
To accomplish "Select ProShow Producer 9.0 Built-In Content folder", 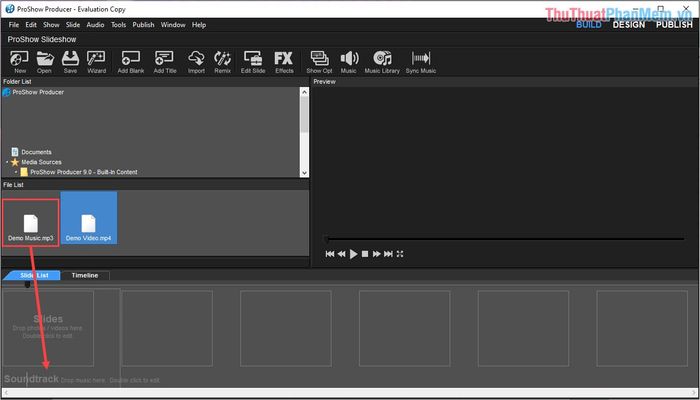I will (83, 172).
